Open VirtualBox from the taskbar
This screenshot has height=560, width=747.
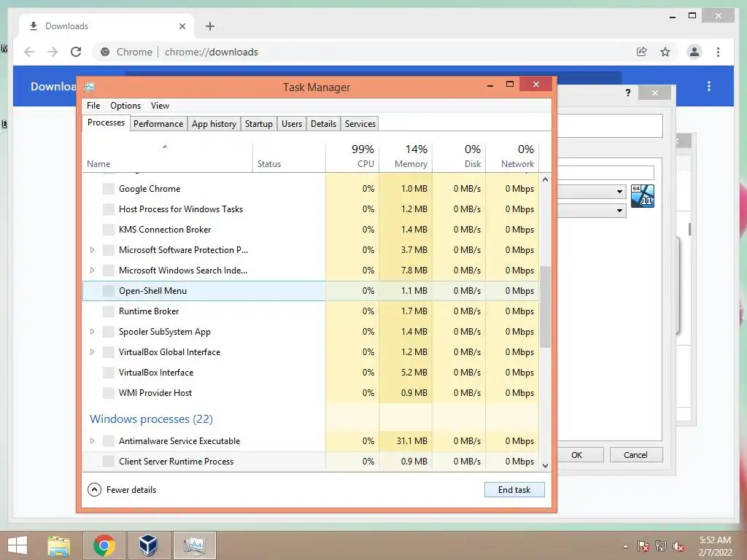(148, 545)
